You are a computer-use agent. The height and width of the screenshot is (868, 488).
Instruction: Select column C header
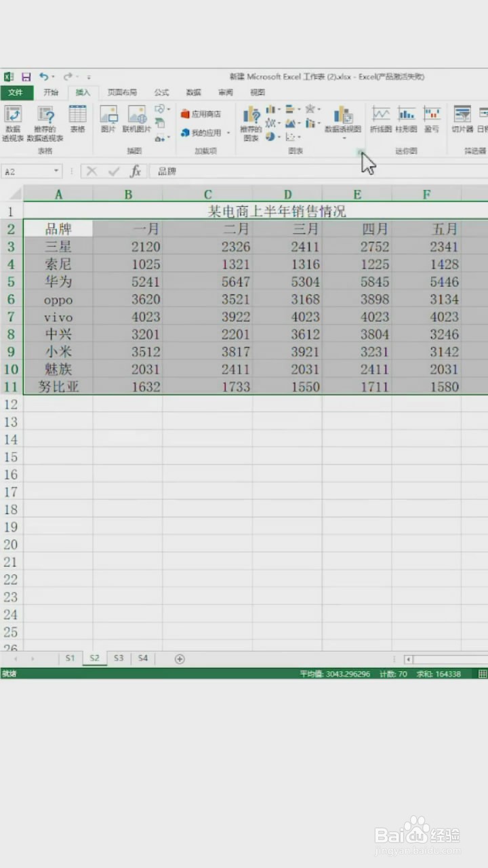208,195
